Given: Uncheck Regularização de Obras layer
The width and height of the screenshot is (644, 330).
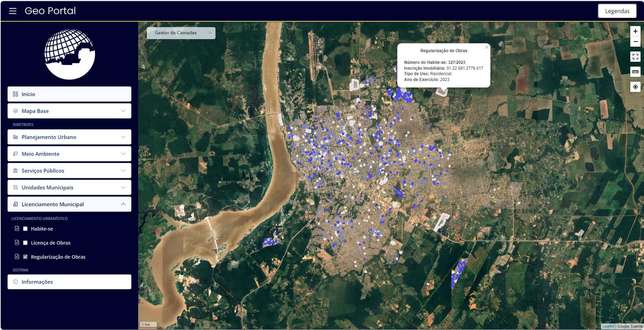Looking at the screenshot, I should click(x=25, y=257).
